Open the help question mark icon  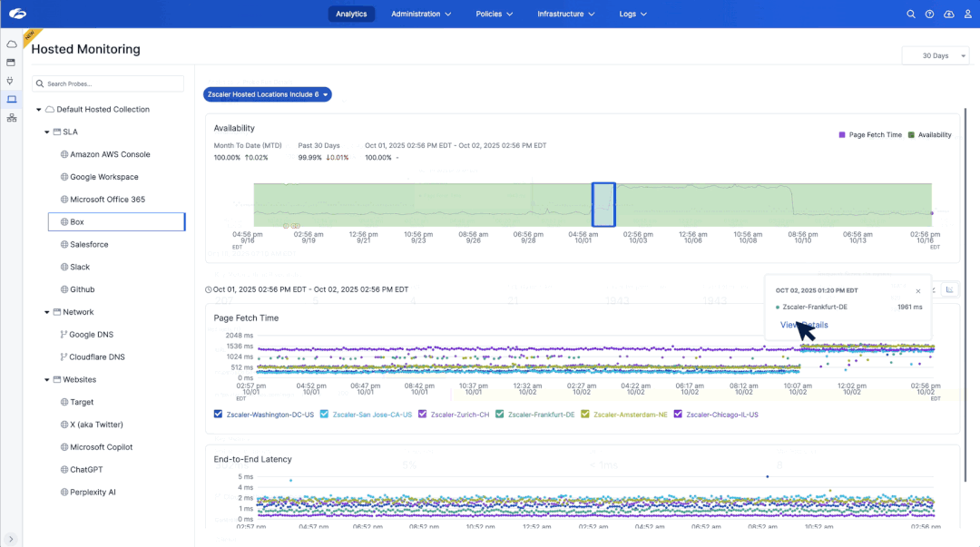click(929, 14)
